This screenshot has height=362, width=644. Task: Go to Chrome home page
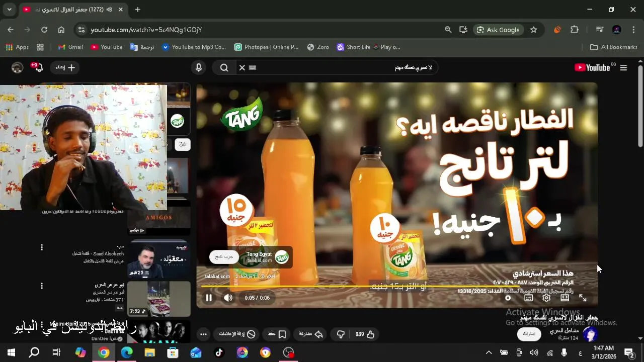point(61,30)
